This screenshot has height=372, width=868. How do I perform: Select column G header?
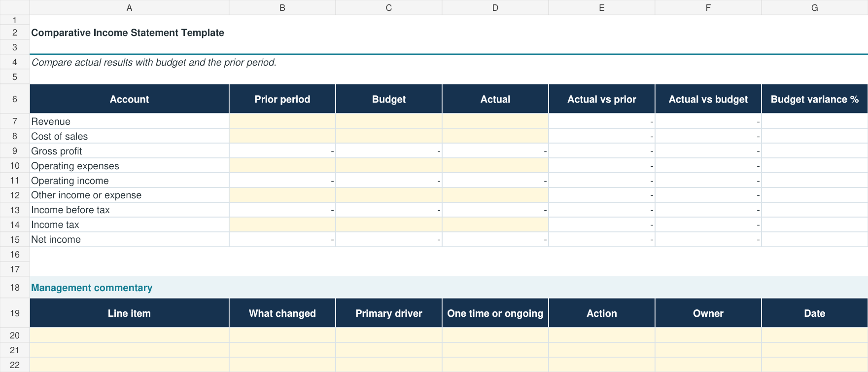click(x=815, y=7)
